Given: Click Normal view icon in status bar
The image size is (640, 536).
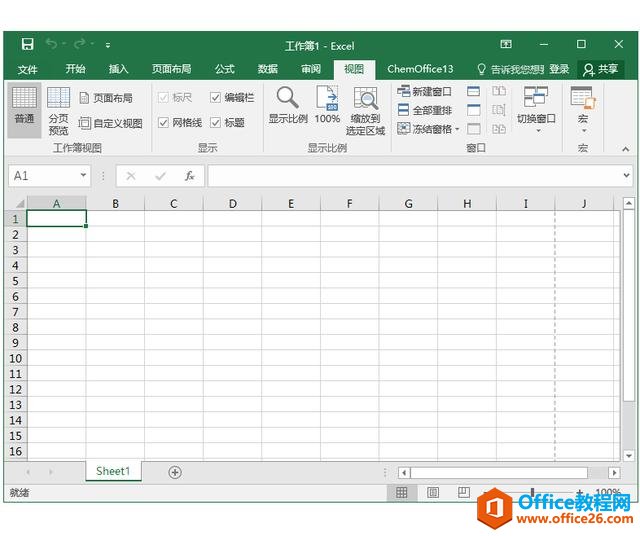Looking at the screenshot, I should point(402,493).
